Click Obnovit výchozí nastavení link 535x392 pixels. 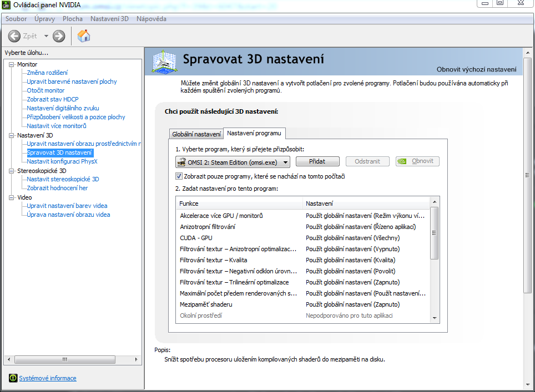pos(476,69)
